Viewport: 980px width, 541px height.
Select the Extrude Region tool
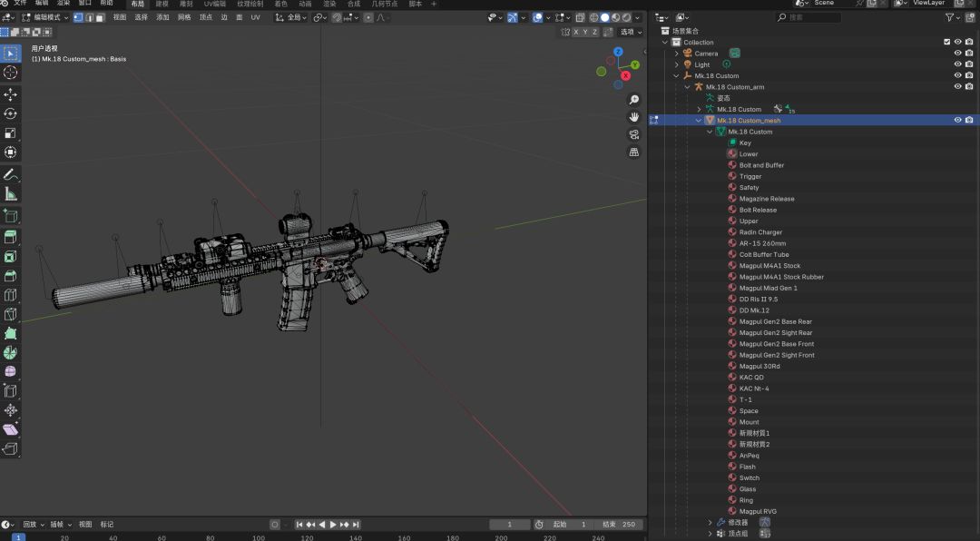tap(11, 237)
